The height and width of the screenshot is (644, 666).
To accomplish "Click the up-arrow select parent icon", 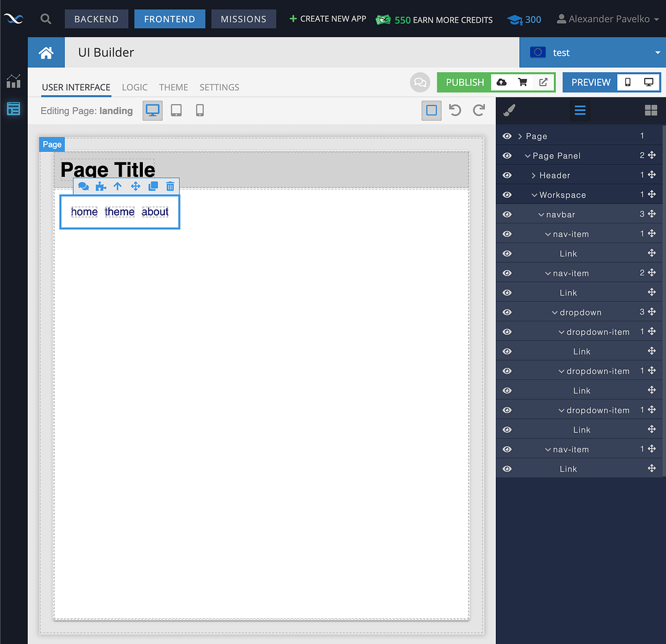I will click(118, 186).
